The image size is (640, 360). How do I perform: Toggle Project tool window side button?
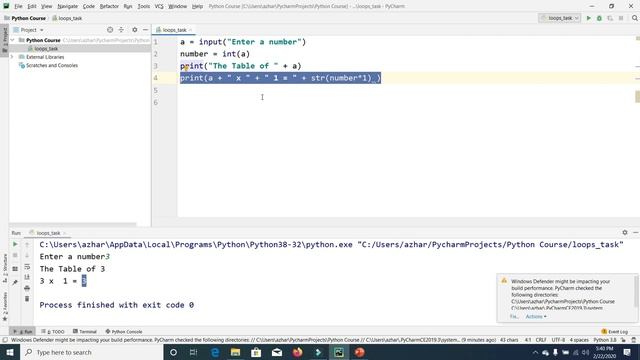[x=4, y=39]
